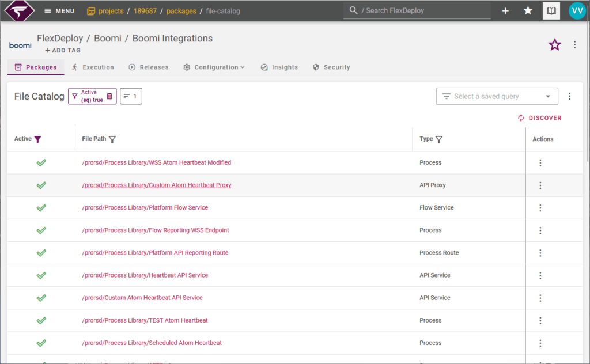Click the Active column filter icon

pos(37,139)
